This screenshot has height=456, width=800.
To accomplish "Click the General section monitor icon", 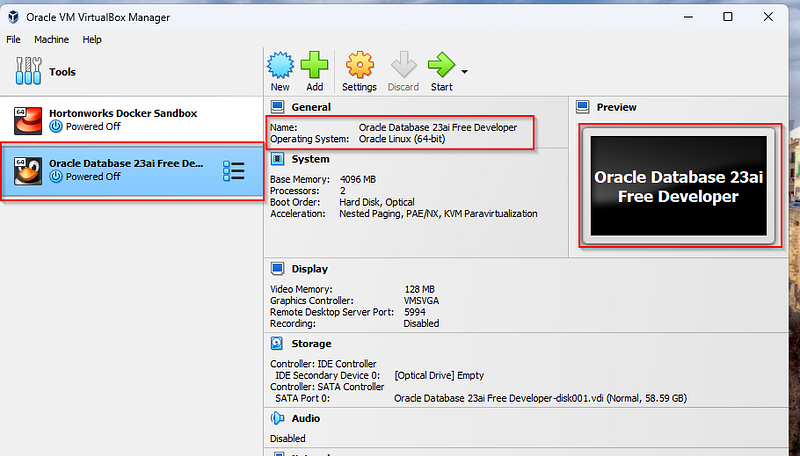I will 278,107.
